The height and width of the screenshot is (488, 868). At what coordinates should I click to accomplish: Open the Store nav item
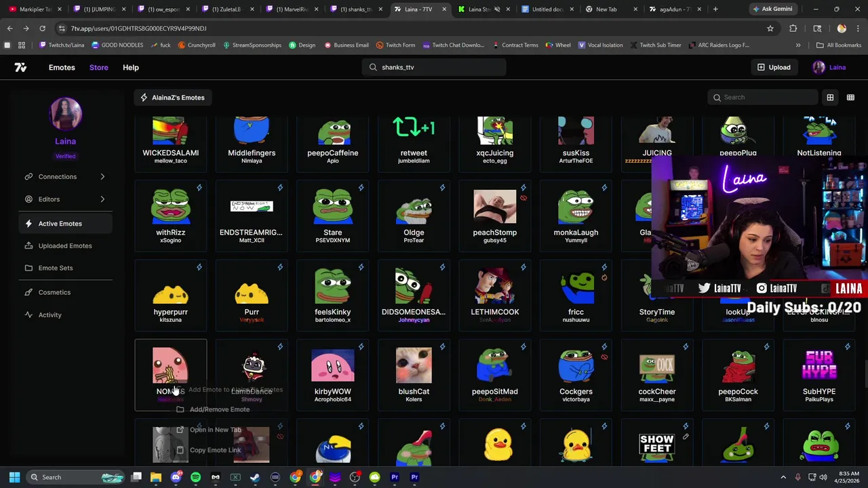(x=99, y=67)
